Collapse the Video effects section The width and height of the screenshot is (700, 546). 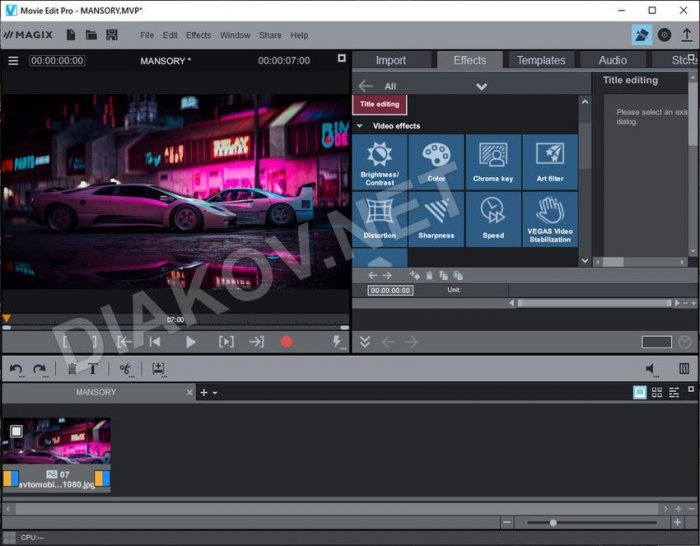[x=360, y=126]
